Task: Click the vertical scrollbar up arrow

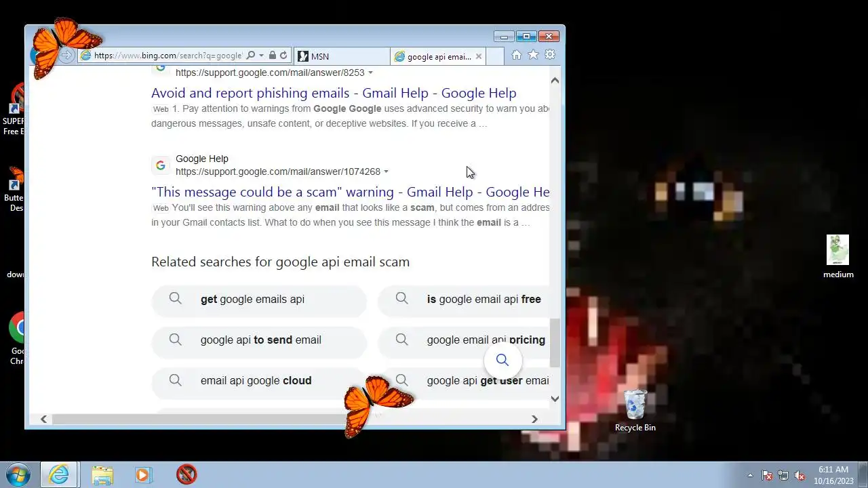Action: click(555, 81)
